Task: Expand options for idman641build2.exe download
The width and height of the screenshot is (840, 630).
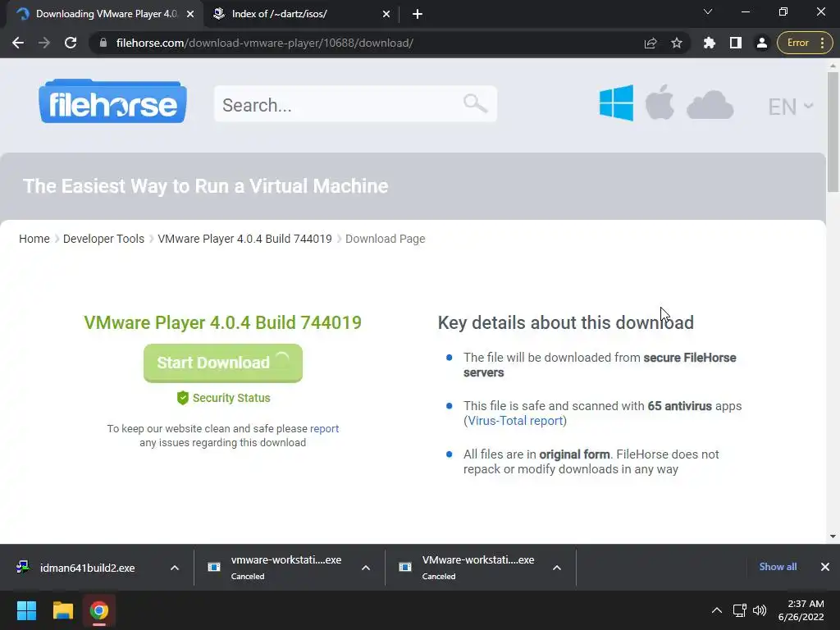Action: tap(175, 568)
